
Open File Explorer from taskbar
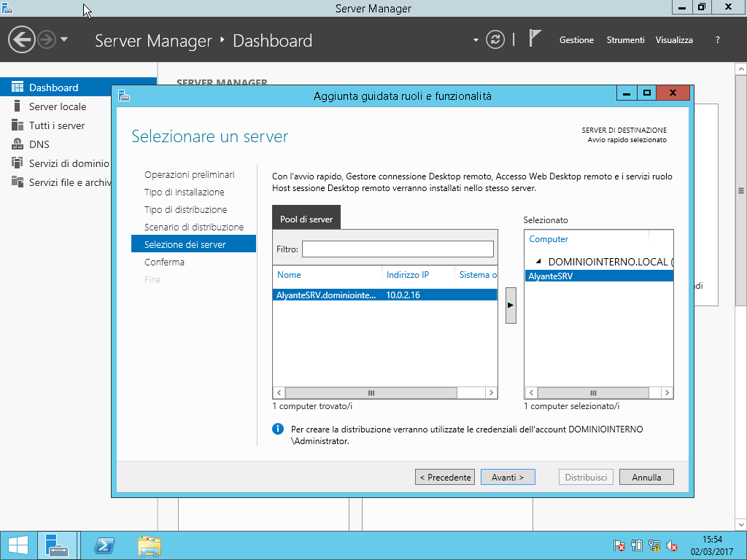pyautogui.click(x=150, y=545)
